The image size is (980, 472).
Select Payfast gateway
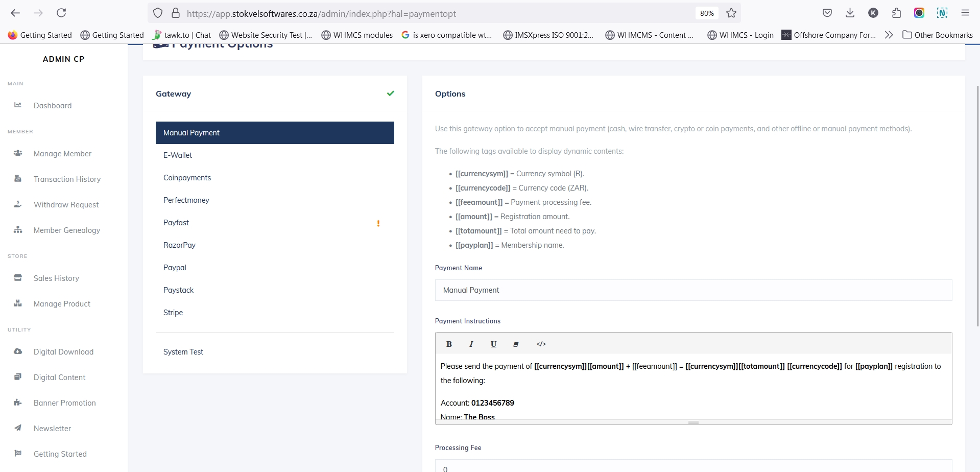click(x=275, y=223)
